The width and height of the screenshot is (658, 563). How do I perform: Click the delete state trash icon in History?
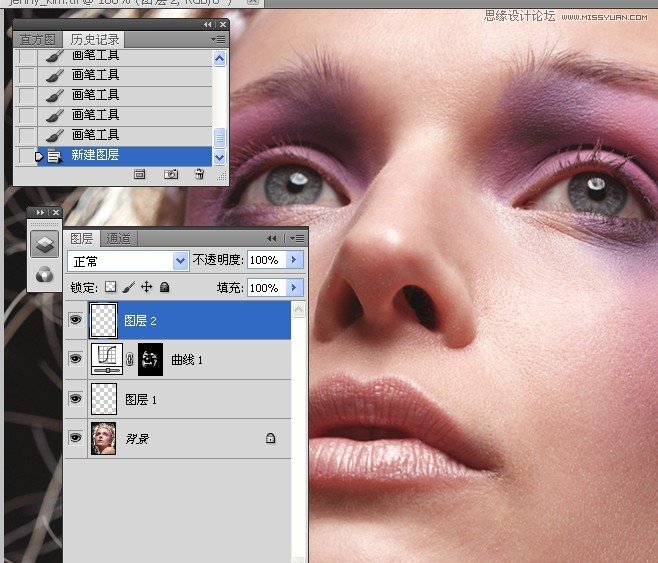pos(199,174)
